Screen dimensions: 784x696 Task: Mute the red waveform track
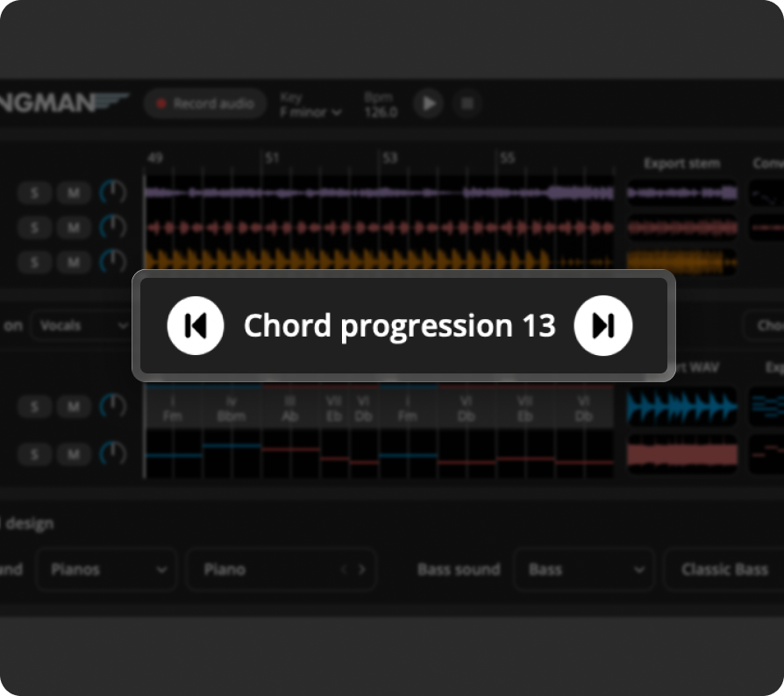click(74, 228)
